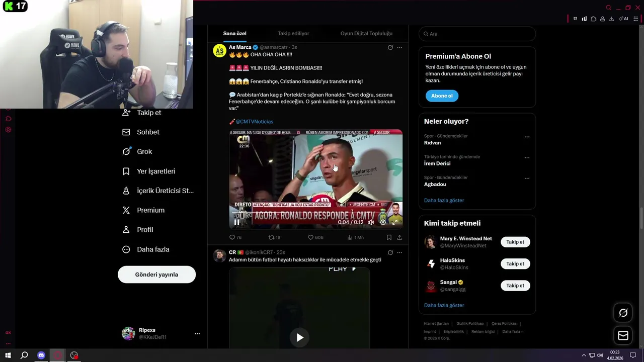Pause the Ronaldo video
The image size is (644, 362).
click(236, 222)
